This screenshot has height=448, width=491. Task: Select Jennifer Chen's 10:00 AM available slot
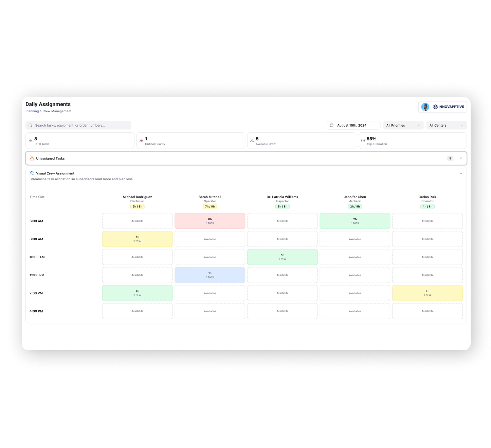355,257
